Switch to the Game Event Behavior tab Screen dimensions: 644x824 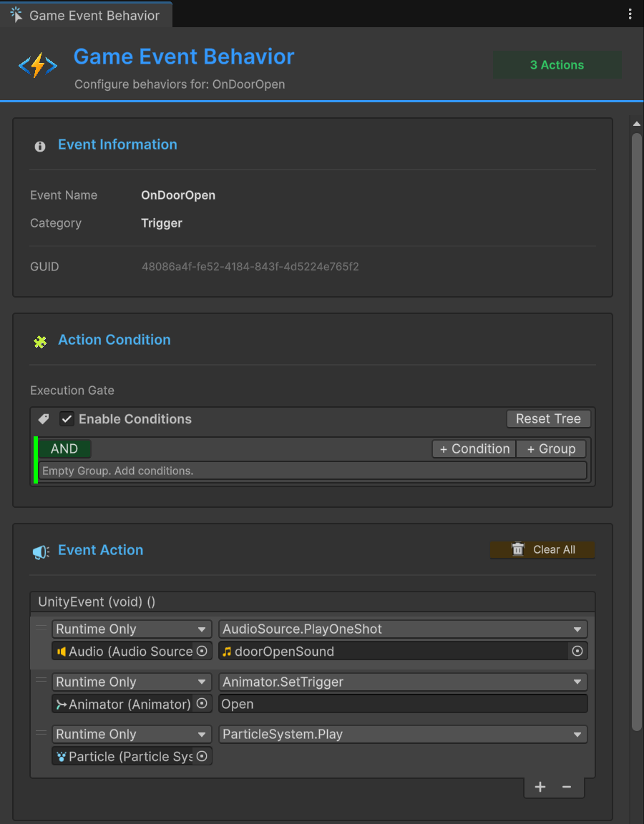tap(86, 14)
